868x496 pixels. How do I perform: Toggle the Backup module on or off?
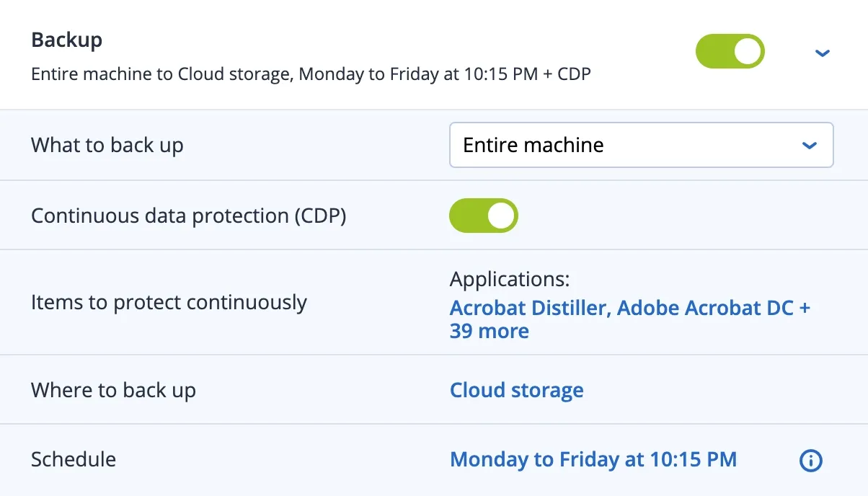click(730, 51)
